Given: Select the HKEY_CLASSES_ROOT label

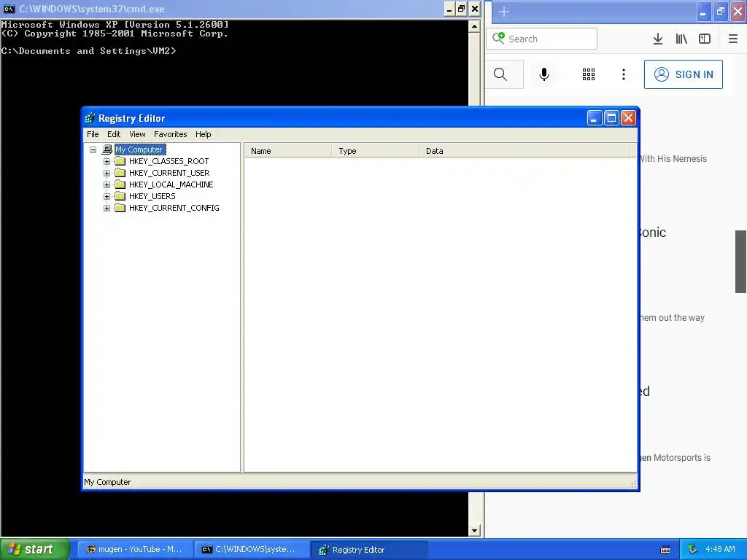Looking at the screenshot, I should click(169, 161).
